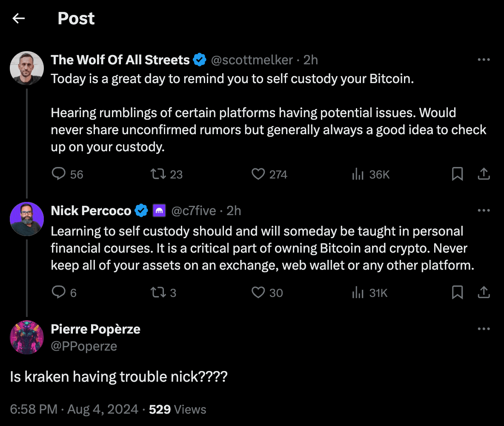Reply to The Wolf Of All Streets post
504x426 pixels.
[58, 174]
